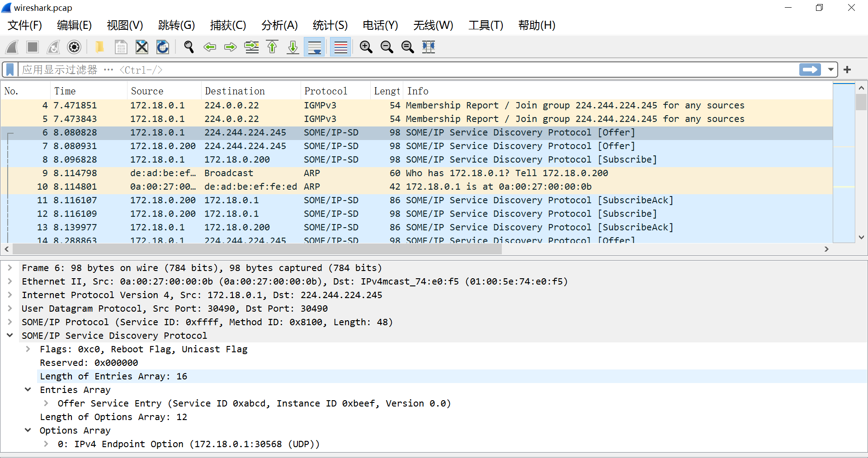868x458 pixels.
Task: Select packet 9 ARP Broadcast row
Action: tap(416, 173)
